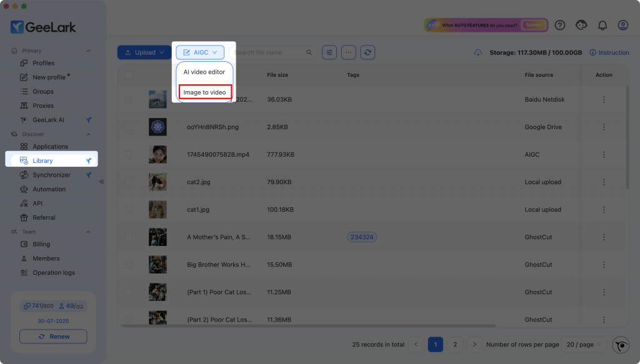Open the filter settings icon
640x364 pixels.
pyautogui.click(x=329, y=52)
